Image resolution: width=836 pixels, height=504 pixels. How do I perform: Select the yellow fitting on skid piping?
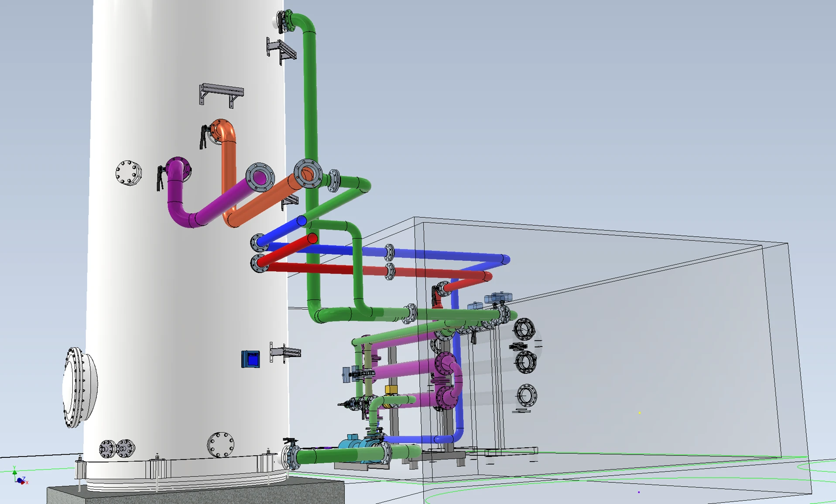point(391,389)
